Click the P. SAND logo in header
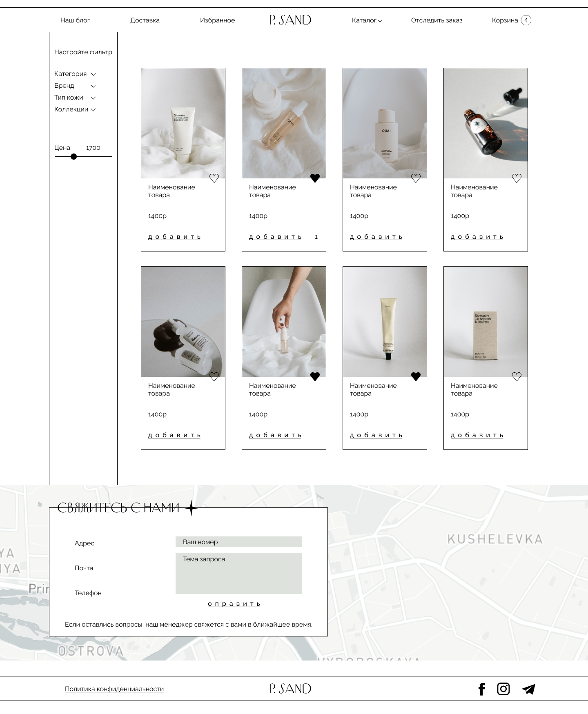Screen dimensions: 588x714 pos(290,20)
